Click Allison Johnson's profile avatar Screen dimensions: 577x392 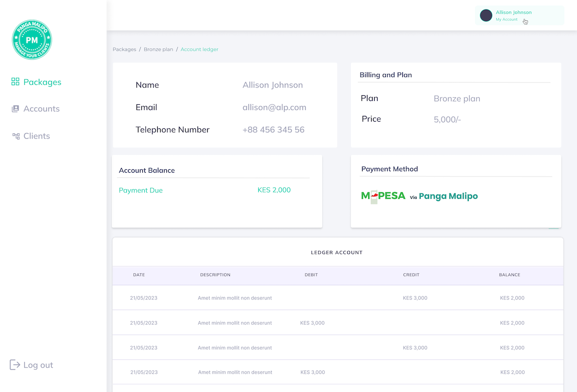pos(486,15)
